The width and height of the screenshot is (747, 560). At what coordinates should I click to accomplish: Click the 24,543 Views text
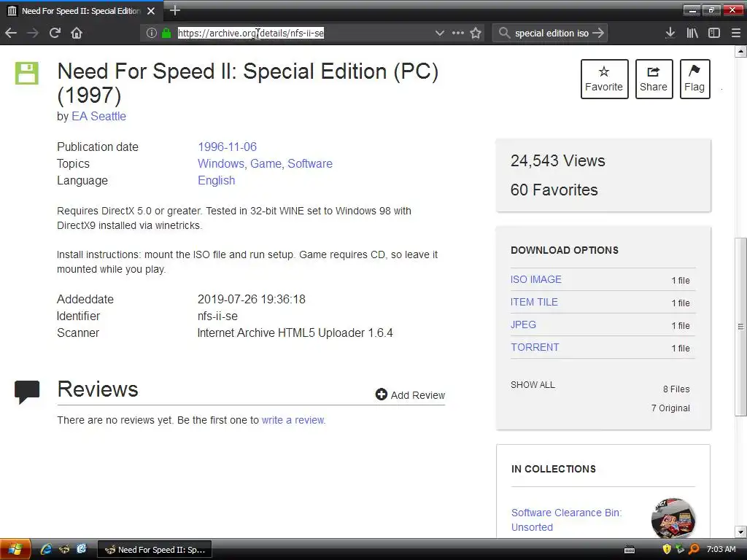click(x=558, y=160)
